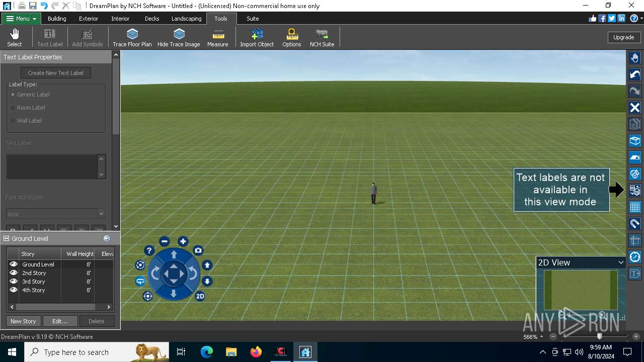The width and height of the screenshot is (644, 362).
Task: Raise camera with up arrow beside wheel
Action: click(x=207, y=265)
